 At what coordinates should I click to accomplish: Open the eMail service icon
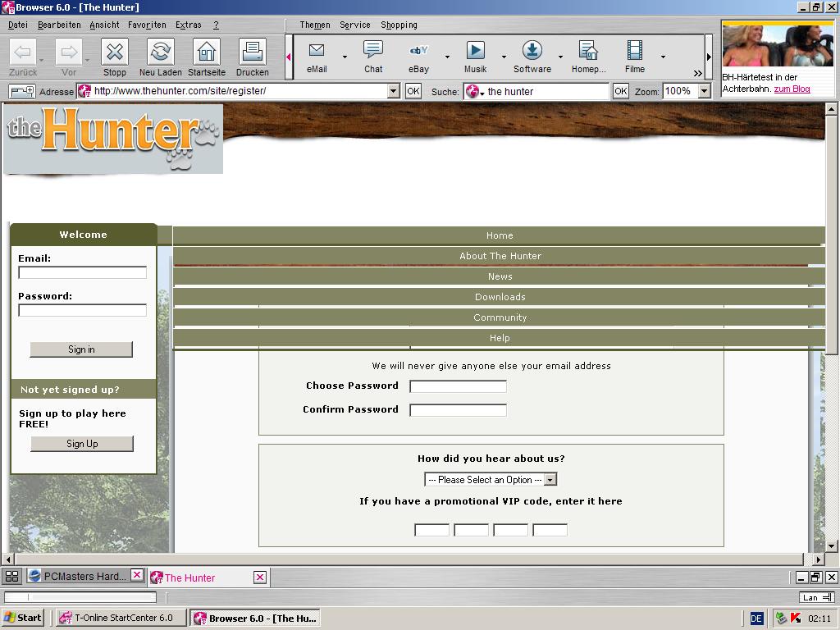(x=317, y=52)
